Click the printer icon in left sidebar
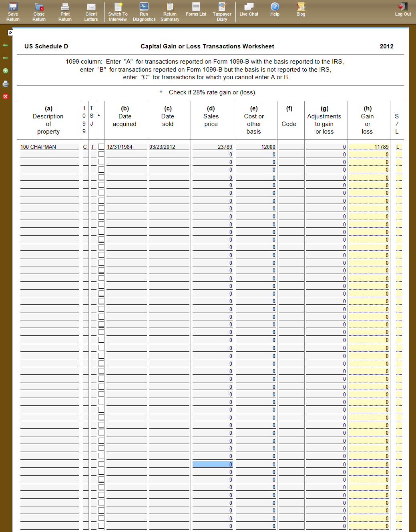Viewport: 416px width, 532px height. point(6,84)
